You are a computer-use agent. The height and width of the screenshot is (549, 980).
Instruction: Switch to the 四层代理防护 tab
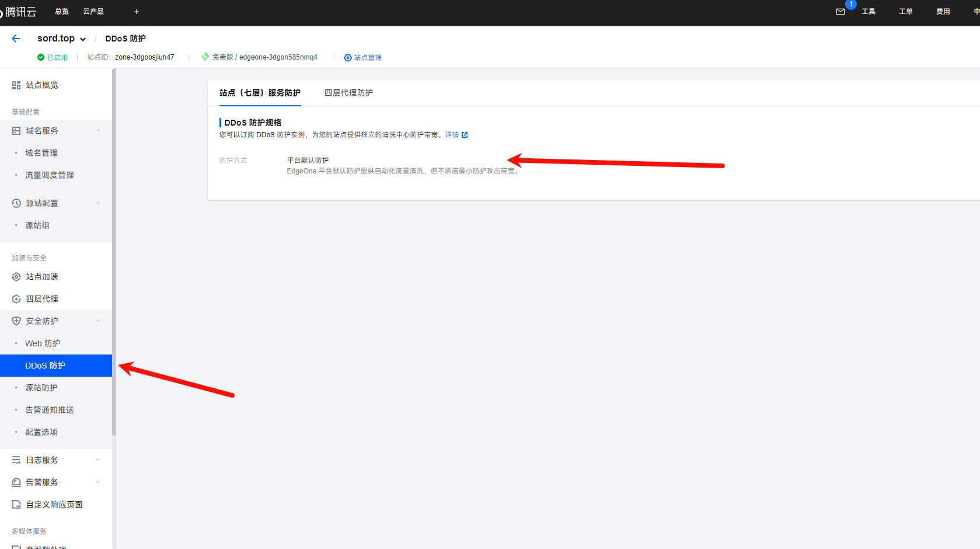[348, 93]
